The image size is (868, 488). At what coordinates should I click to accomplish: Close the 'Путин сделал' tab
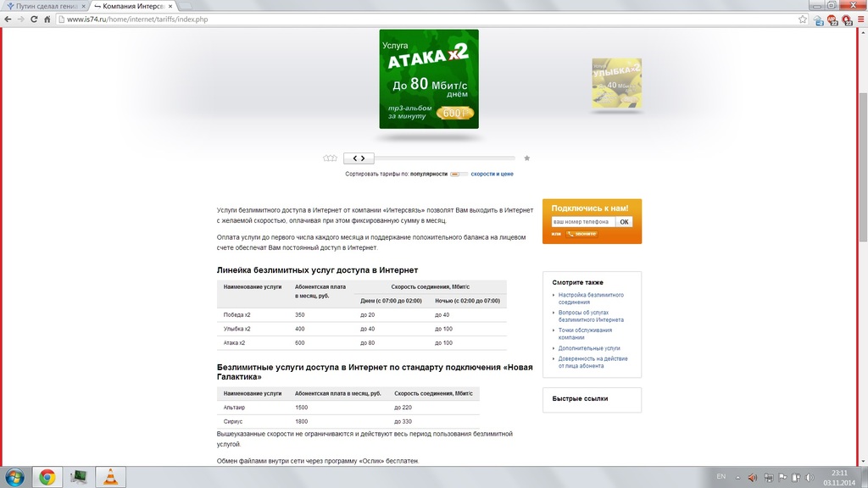(84, 6)
